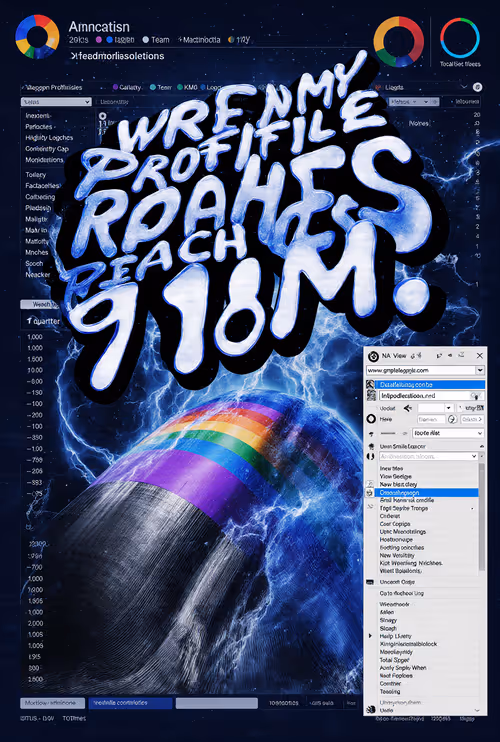Toggle the green KM0 legend dot

tap(180, 87)
